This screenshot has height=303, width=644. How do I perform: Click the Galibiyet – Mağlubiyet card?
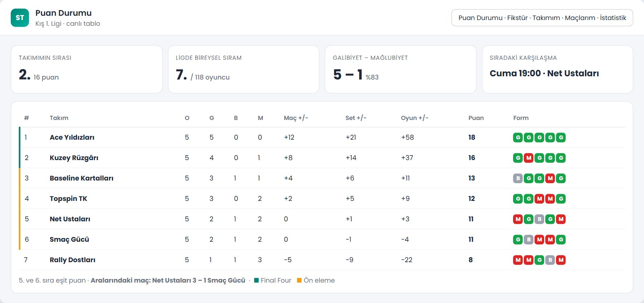click(x=400, y=69)
